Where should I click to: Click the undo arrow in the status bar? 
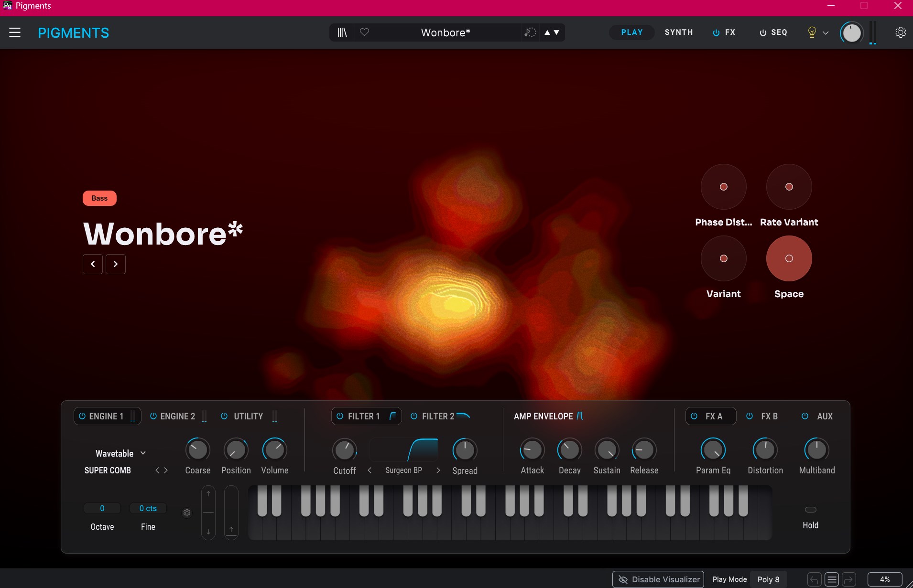(x=814, y=579)
